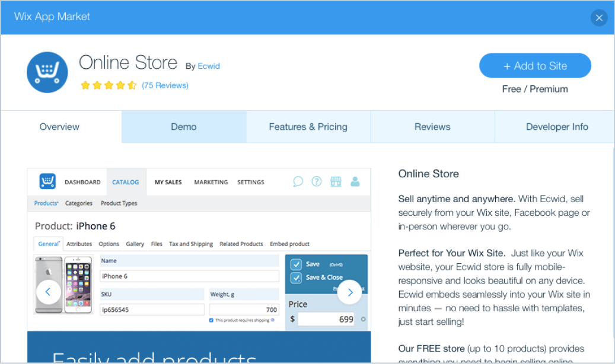Screen dimensions: 615x364
Task: Select MY SALES in the Ecwid menu
Action: click(x=168, y=182)
